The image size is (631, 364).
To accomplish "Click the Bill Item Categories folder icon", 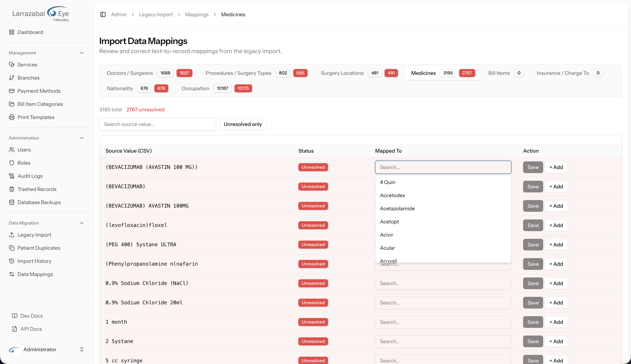I will (12, 104).
